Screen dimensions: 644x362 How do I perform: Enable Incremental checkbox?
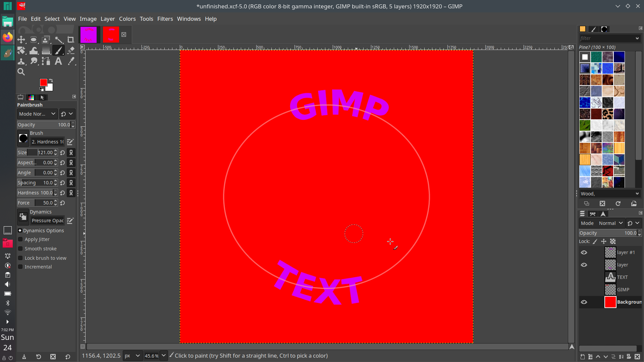20,267
